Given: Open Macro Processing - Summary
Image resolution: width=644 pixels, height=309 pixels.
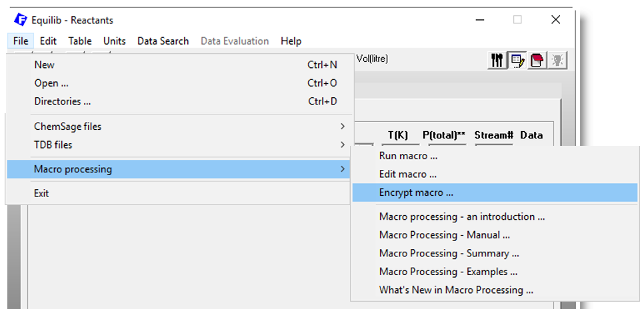Looking at the screenshot, I should tap(495, 253).
